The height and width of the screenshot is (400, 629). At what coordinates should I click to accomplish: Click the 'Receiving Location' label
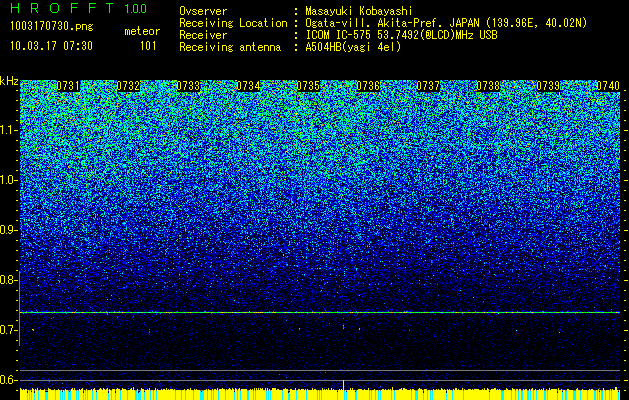(x=233, y=23)
